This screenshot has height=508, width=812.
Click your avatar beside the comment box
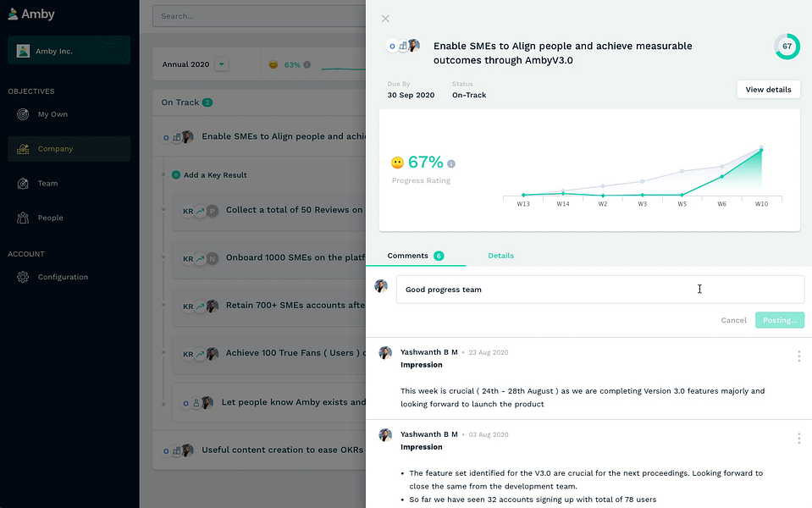(381, 286)
